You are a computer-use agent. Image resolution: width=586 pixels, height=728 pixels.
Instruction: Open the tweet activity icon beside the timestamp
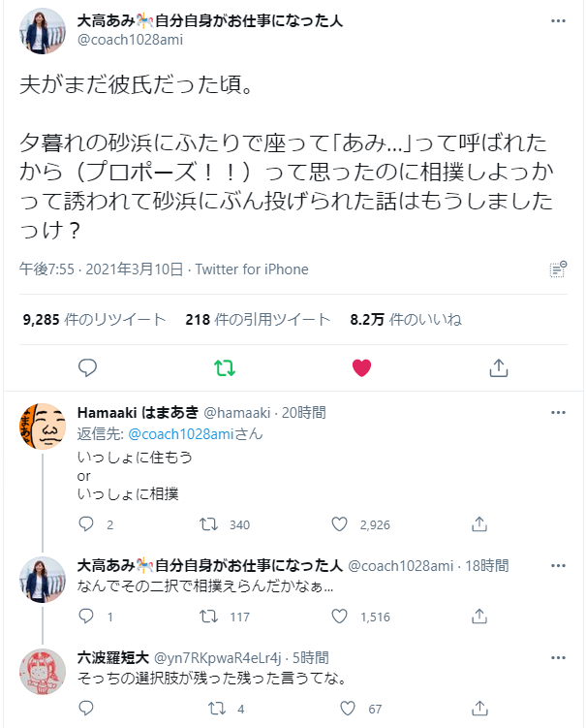tap(558, 269)
